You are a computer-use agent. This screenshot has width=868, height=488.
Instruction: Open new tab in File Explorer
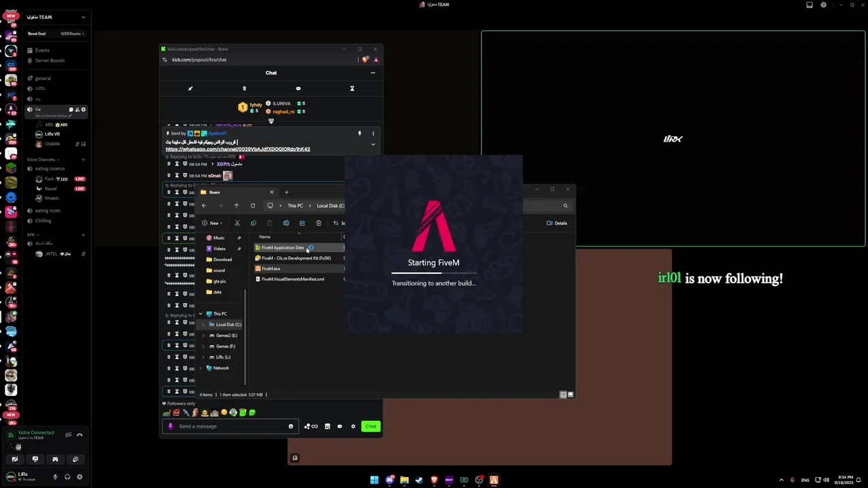pyautogui.click(x=286, y=192)
